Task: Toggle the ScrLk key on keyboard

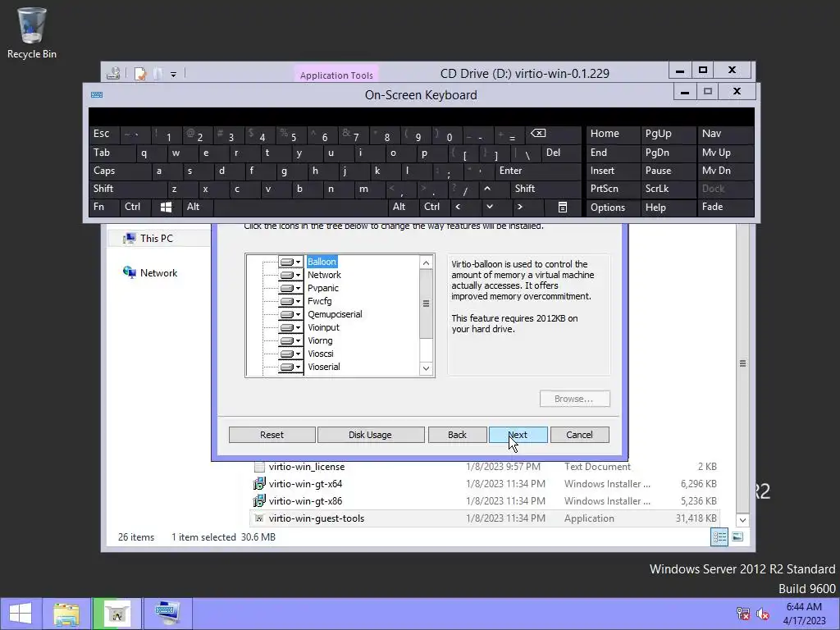Action: click(667, 189)
